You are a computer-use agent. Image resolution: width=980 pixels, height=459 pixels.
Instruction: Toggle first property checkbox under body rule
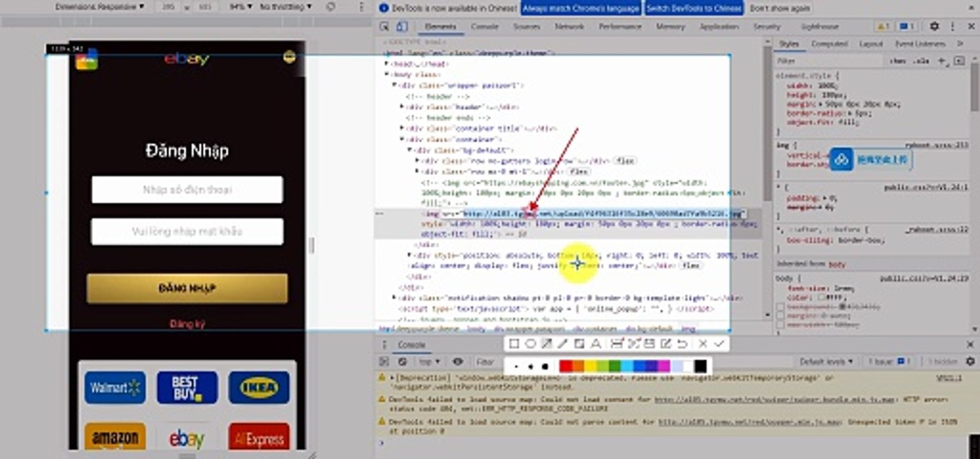[x=780, y=307]
